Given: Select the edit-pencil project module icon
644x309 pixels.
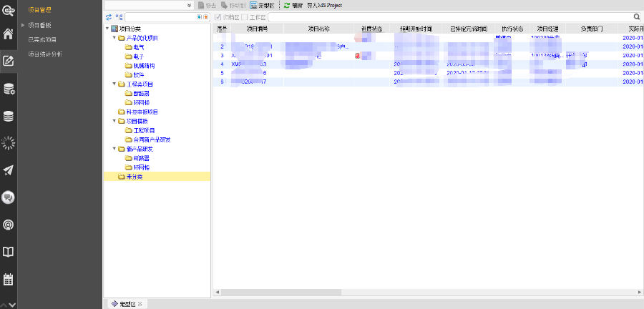Looking at the screenshot, I should [8, 61].
